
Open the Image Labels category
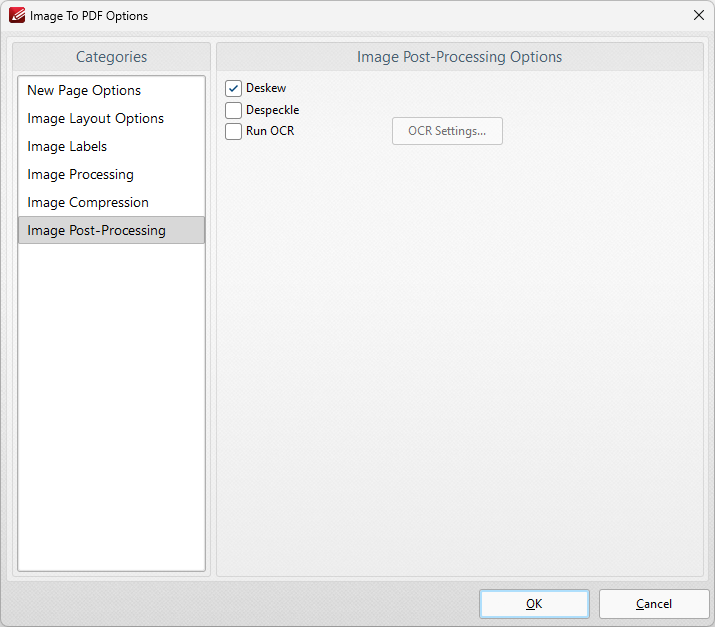(x=111, y=146)
